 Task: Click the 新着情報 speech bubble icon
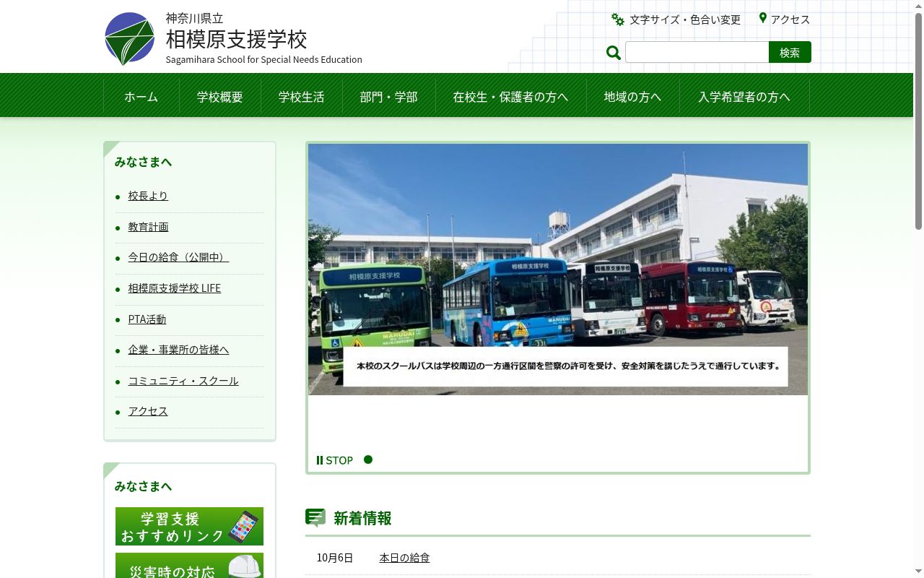coord(315,517)
